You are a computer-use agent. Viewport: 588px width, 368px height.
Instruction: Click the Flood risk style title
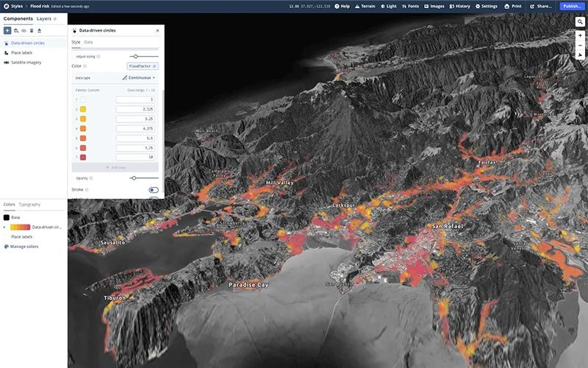(40, 7)
